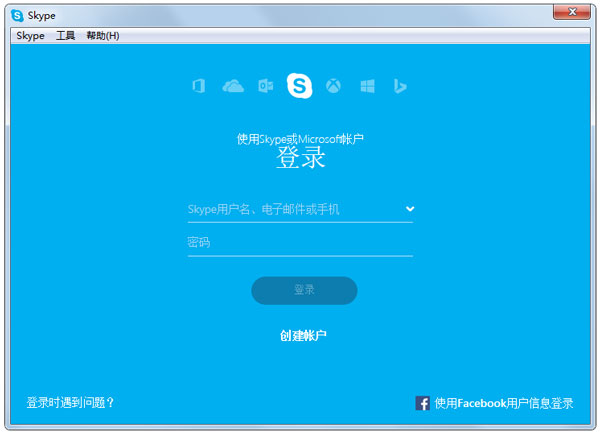
Task: Click the 登录 sign-in button
Action: pos(304,290)
